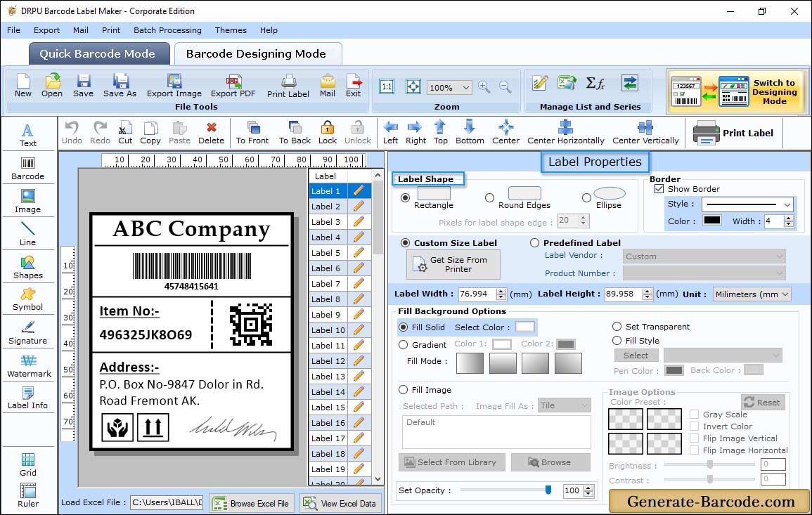Click label list scrollbar down arrow
Image resolution: width=812 pixels, height=515 pixels.
point(378,479)
